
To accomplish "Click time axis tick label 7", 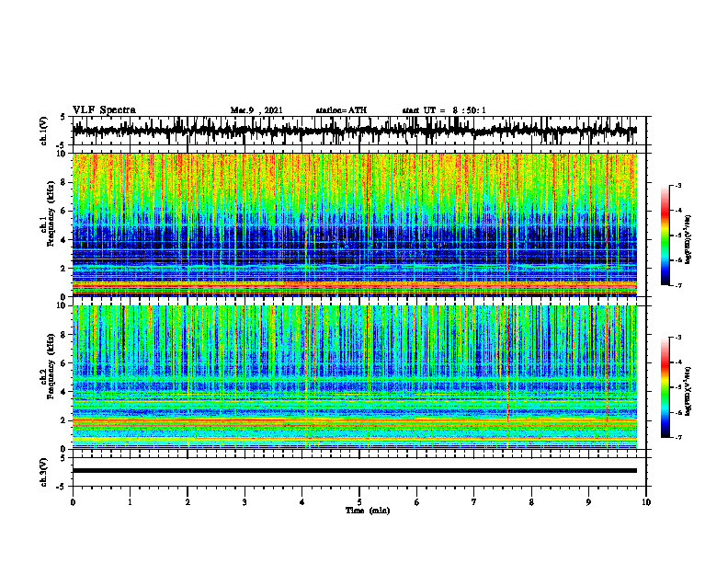I will [474, 502].
